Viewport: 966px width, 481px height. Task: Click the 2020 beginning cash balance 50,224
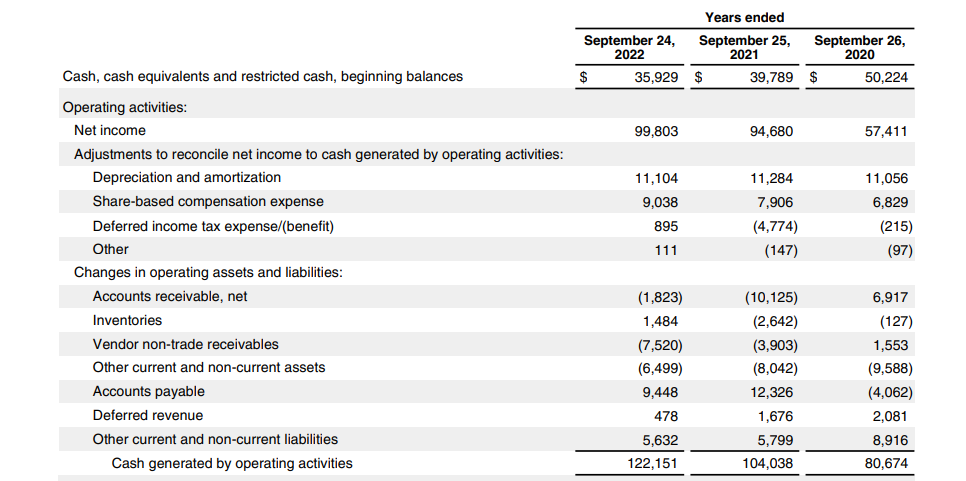[883, 76]
